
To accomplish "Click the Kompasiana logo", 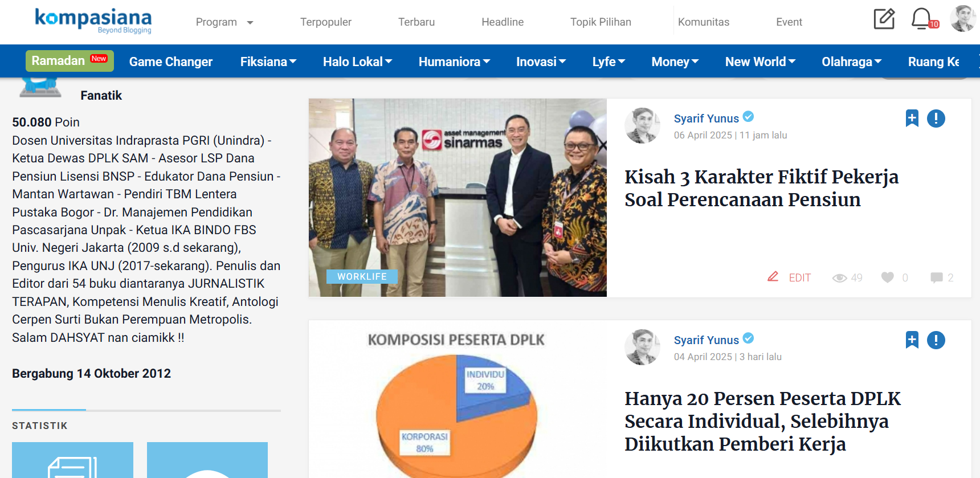I will tap(93, 21).
